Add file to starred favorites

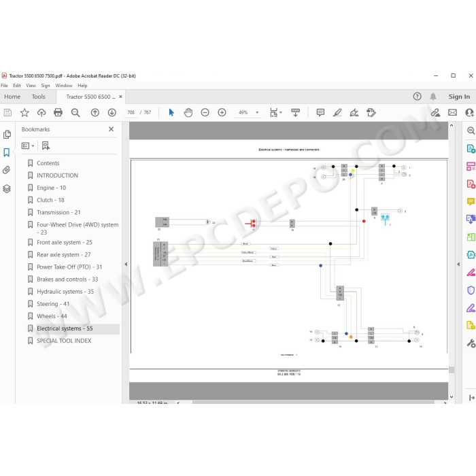(x=24, y=113)
